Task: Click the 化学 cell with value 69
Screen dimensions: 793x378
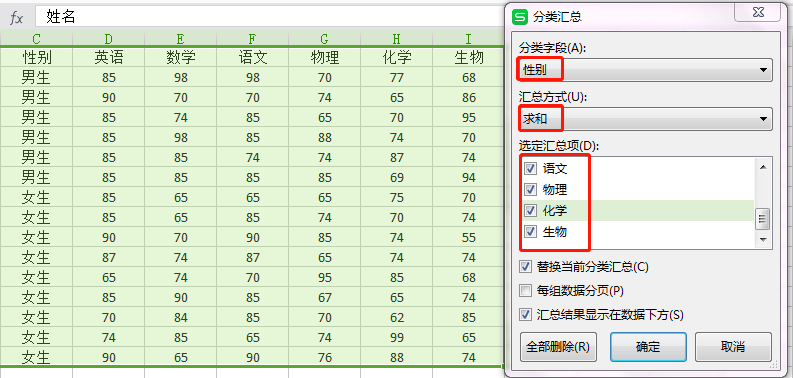Action: tap(396, 178)
